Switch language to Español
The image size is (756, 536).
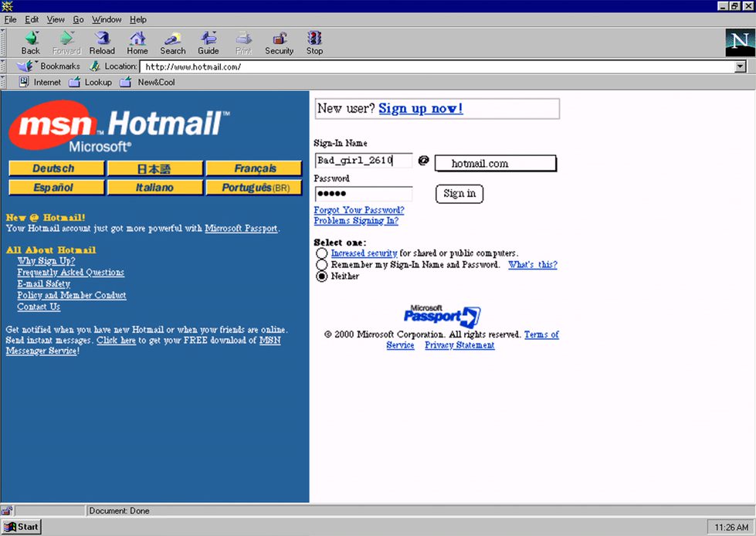click(56, 187)
